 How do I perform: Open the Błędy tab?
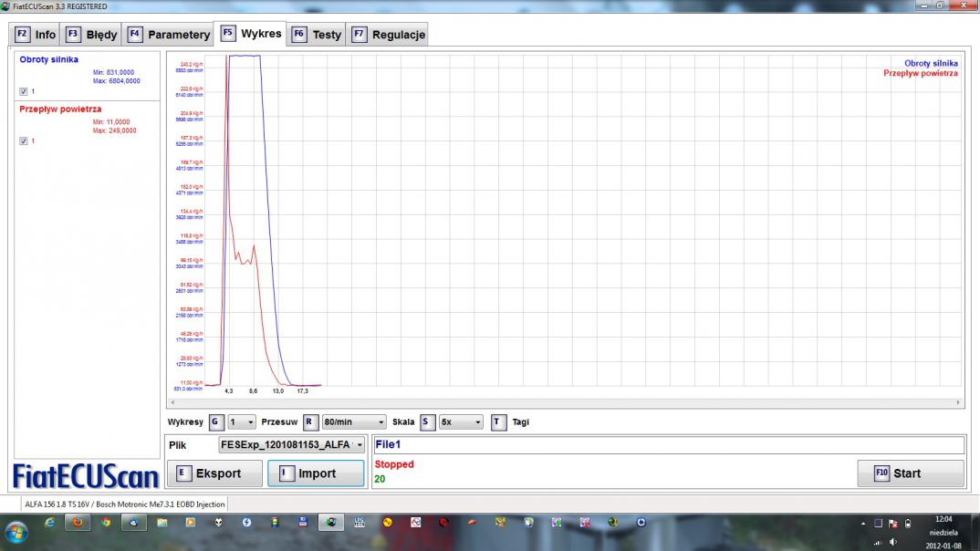click(92, 35)
